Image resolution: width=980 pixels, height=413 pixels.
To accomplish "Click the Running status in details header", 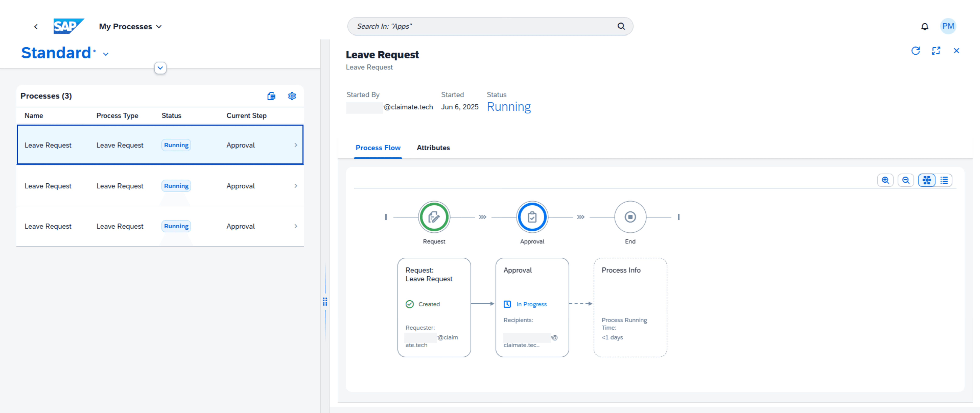I will 509,107.
